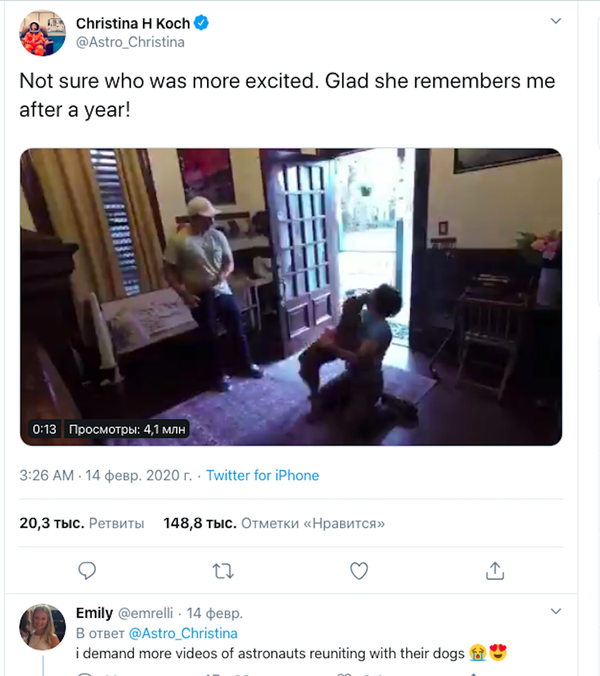Click the 0:13 video duration badge

(44, 430)
